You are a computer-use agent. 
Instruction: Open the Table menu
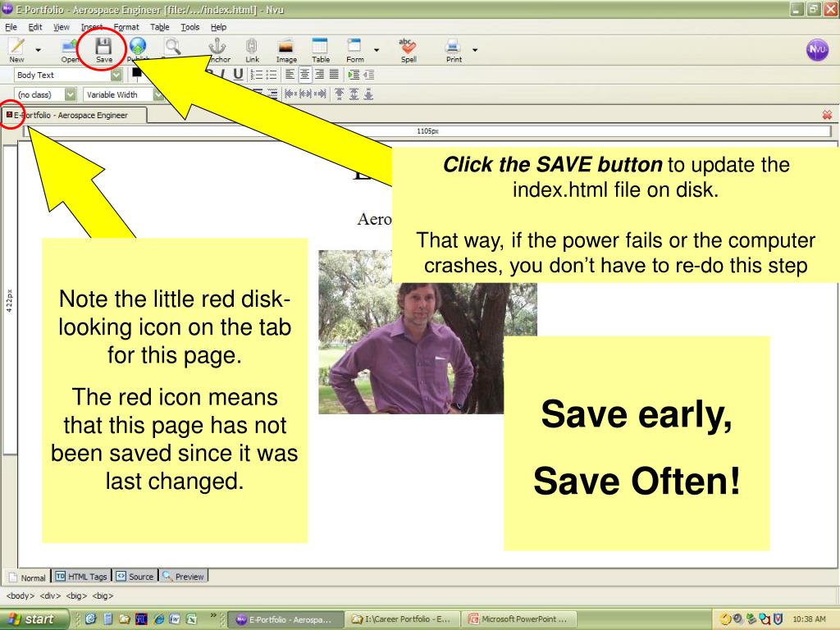160,27
